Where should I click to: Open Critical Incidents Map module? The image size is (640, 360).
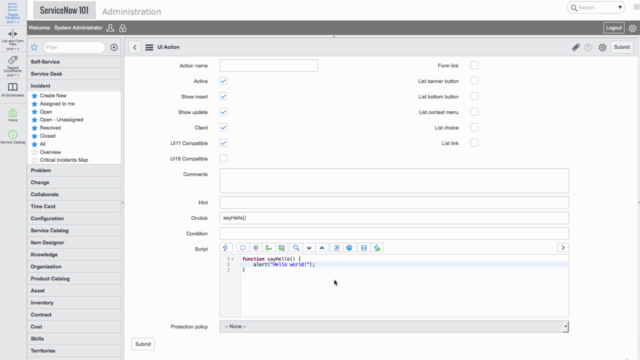[x=64, y=160]
